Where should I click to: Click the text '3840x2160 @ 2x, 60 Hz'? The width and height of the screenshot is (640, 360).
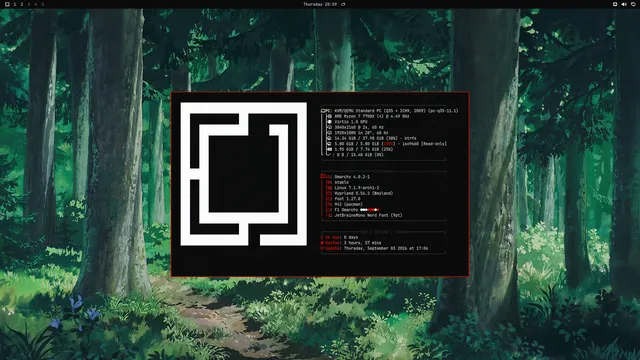pyautogui.click(x=359, y=127)
